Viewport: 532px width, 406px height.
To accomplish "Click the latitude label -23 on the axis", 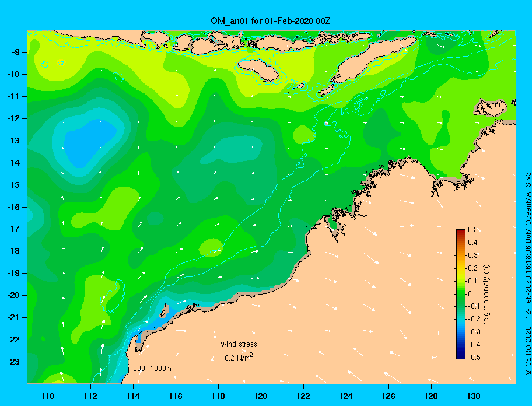I will (14, 362).
